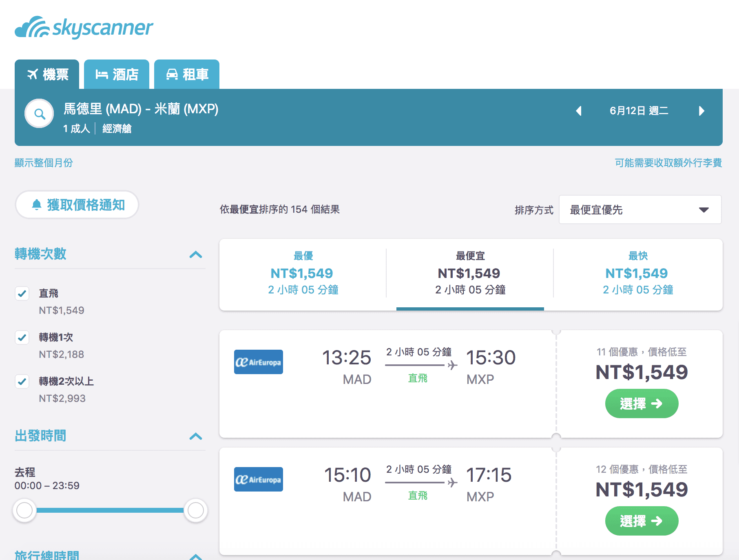739x560 pixels.
Task: Open the 最便宜優先 sort dropdown
Action: point(640,209)
